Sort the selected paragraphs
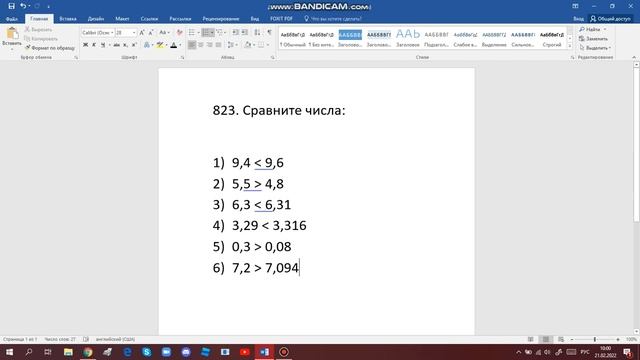The height and width of the screenshot is (360, 640). coord(257,32)
